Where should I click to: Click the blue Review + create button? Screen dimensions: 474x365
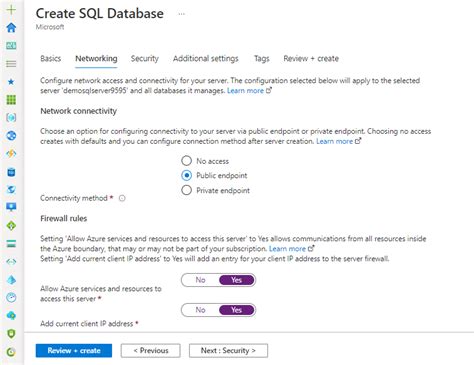tap(74, 351)
